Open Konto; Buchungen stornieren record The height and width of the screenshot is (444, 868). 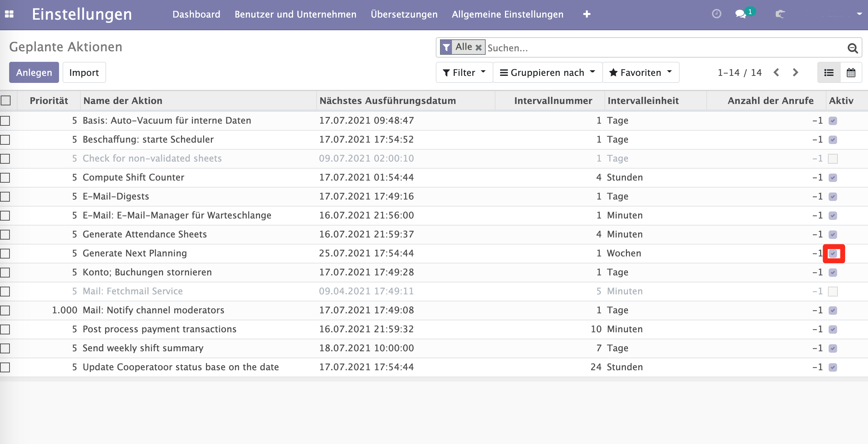coord(147,272)
